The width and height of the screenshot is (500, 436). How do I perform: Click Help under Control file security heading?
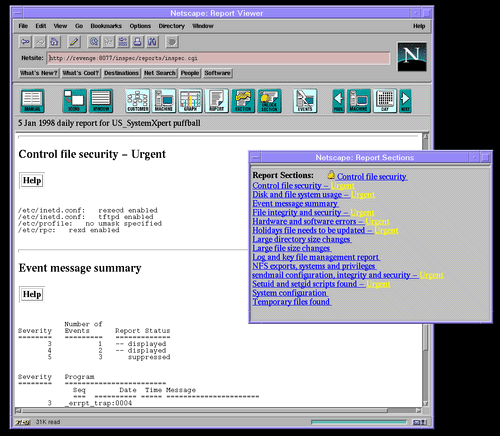32,180
